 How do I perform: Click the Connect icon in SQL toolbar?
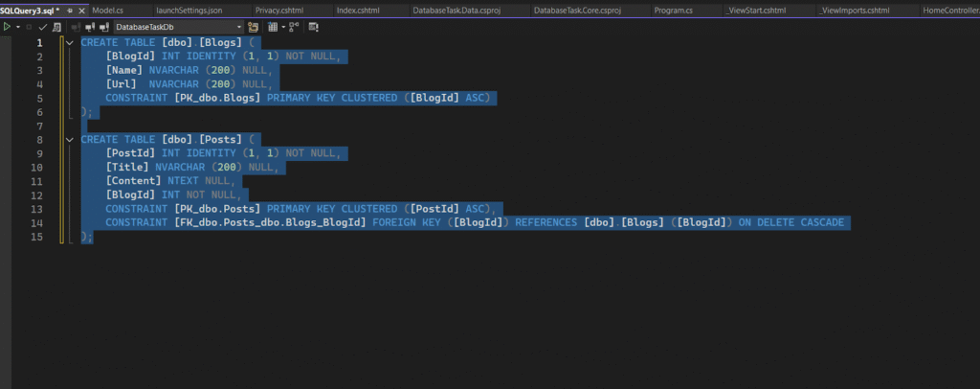click(75, 27)
